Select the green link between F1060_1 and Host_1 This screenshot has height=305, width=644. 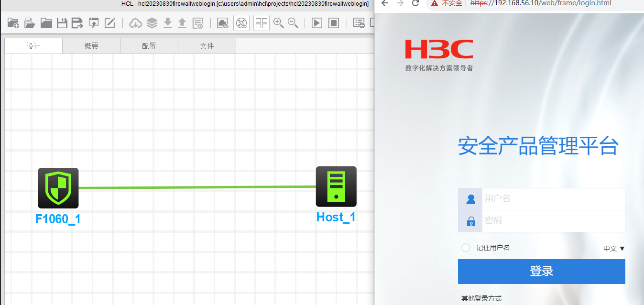coord(197,187)
